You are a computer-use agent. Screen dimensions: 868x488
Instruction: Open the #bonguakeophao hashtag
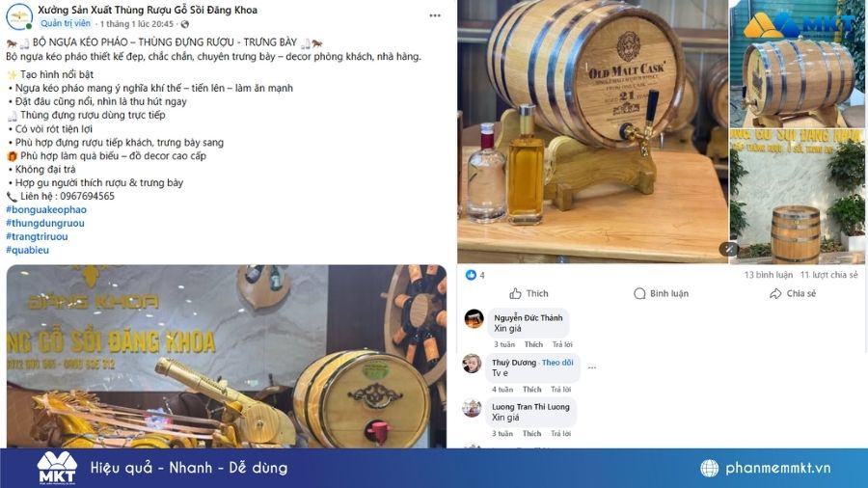[46, 209]
